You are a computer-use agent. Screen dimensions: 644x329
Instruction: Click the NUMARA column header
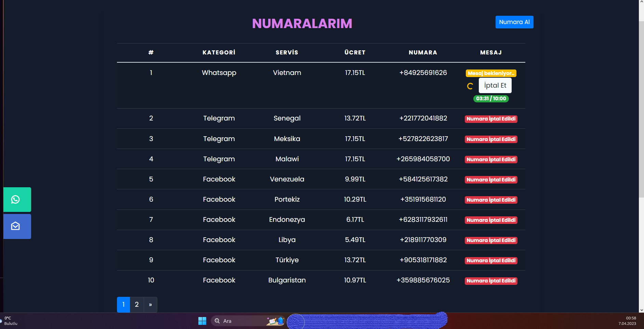click(423, 52)
